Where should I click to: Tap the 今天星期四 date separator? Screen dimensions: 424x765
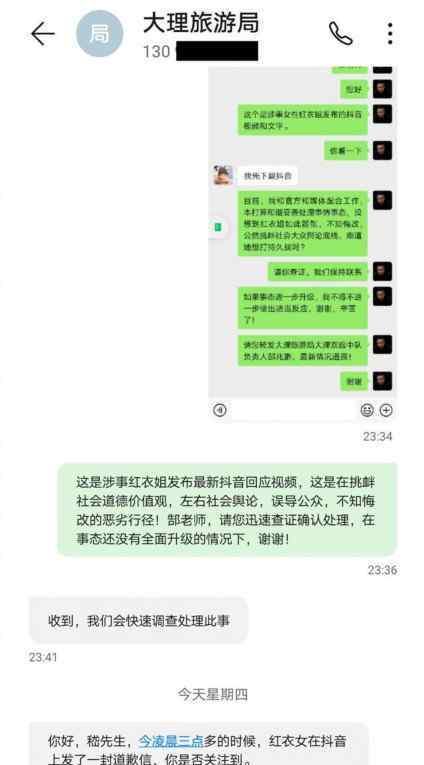(212, 695)
